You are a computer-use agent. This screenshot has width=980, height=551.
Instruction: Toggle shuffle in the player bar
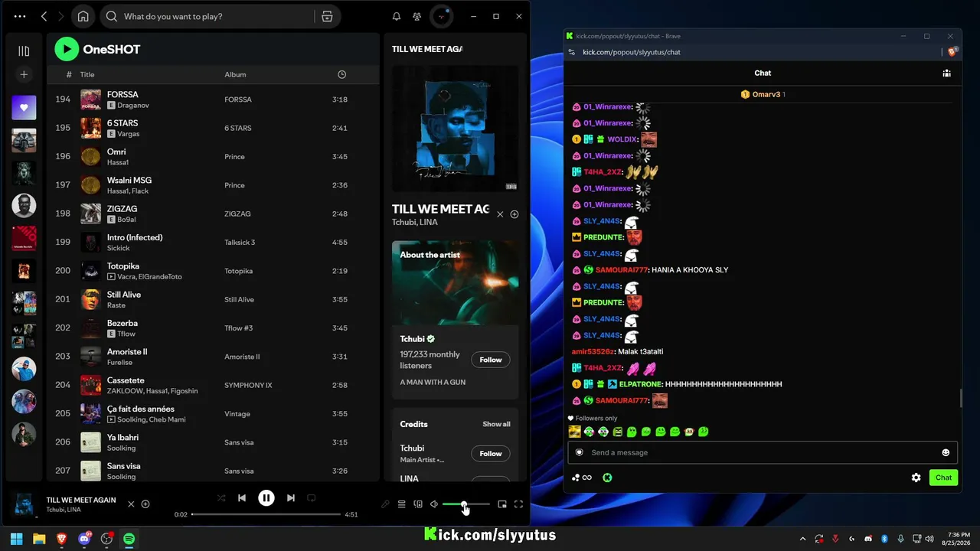[221, 498]
